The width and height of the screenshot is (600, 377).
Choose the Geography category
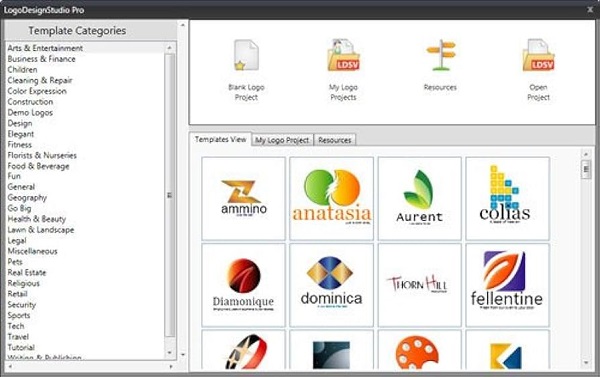pyautogui.click(x=27, y=197)
